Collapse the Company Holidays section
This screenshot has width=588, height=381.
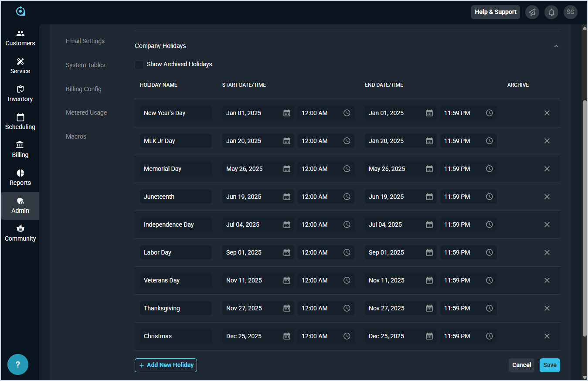[556, 46]
